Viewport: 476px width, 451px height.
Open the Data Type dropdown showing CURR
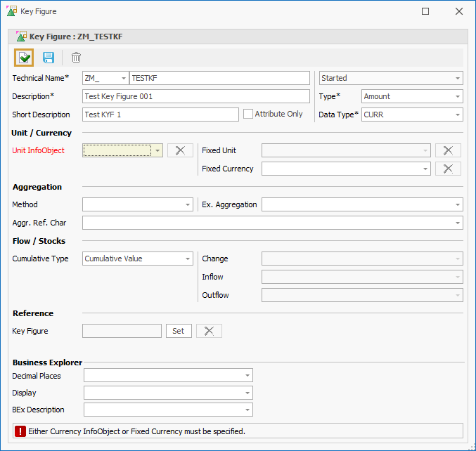[x=411, y=115]
